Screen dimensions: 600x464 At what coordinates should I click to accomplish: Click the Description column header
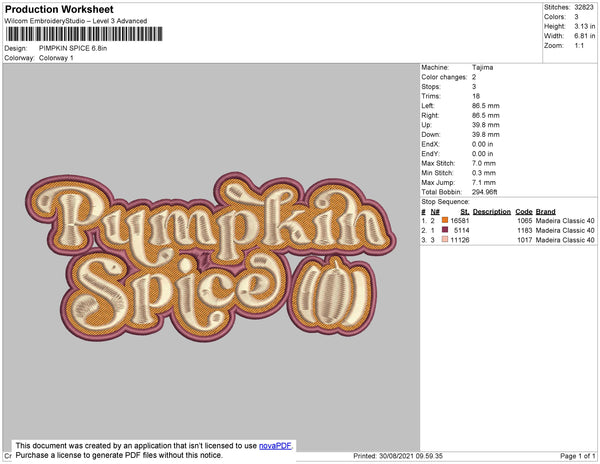(492, 212)
